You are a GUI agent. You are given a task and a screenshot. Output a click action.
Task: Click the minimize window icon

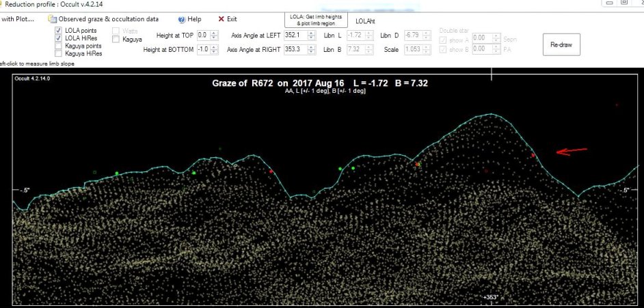[x=607, y=3]
